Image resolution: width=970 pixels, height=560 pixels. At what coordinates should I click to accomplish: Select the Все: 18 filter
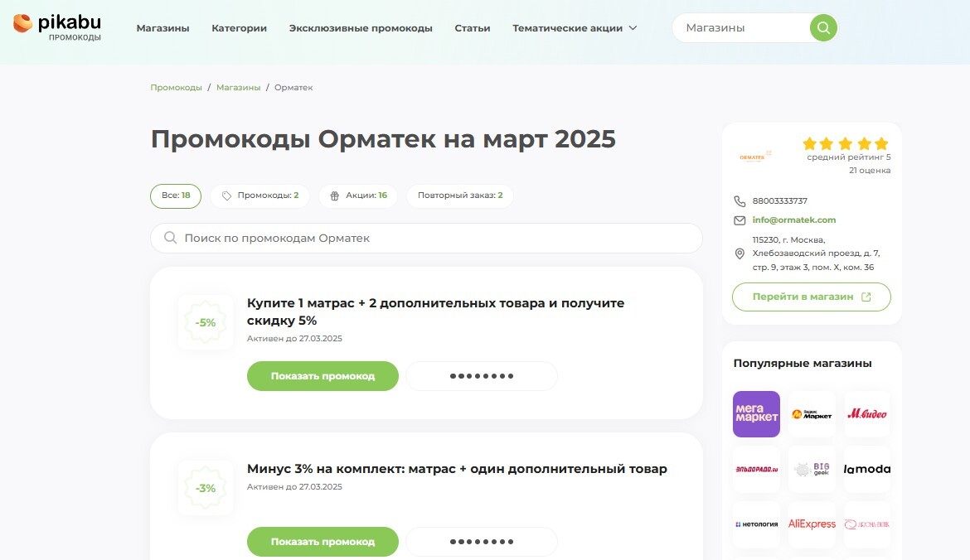[176, 196]
